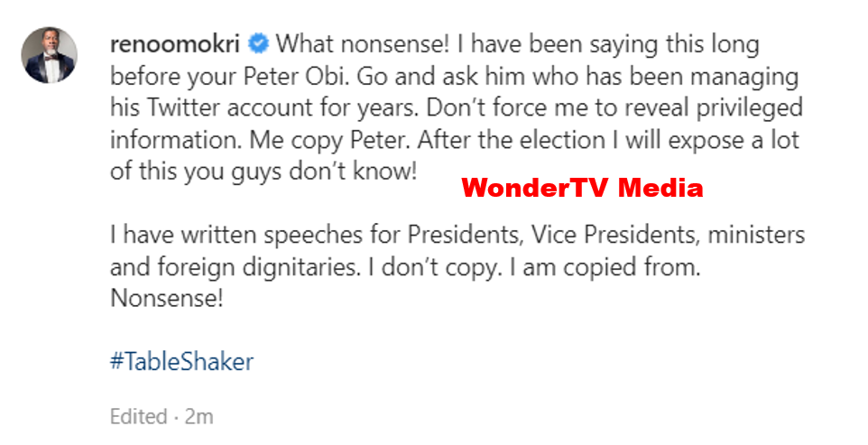Click the standalone "Nonsense!" line before the hashtag
Screen dimensions: 868x445
click(165, 300)
